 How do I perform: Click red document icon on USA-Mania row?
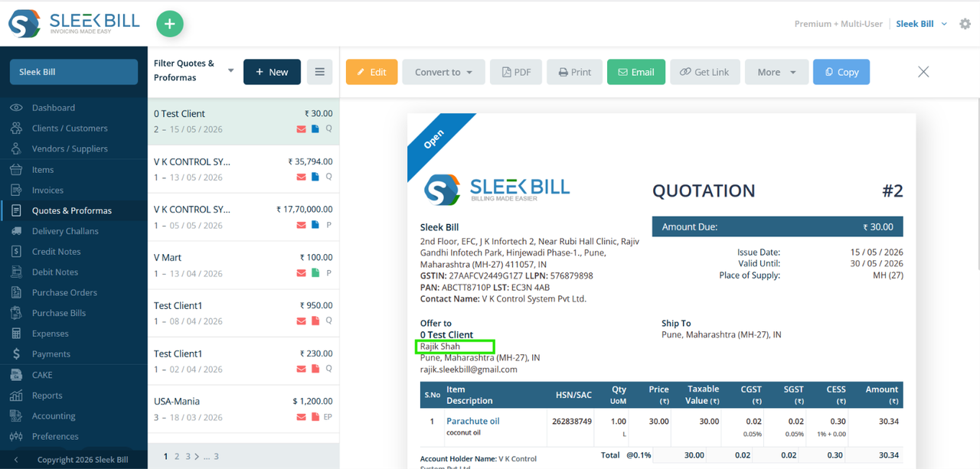(315, 417)
